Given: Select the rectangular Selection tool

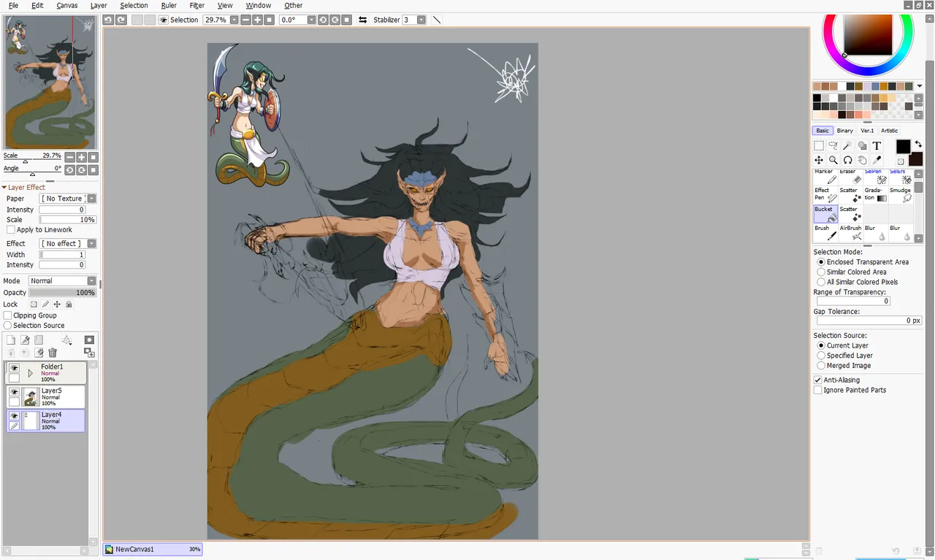Looking at the screenshot, I should click(819, 146).
